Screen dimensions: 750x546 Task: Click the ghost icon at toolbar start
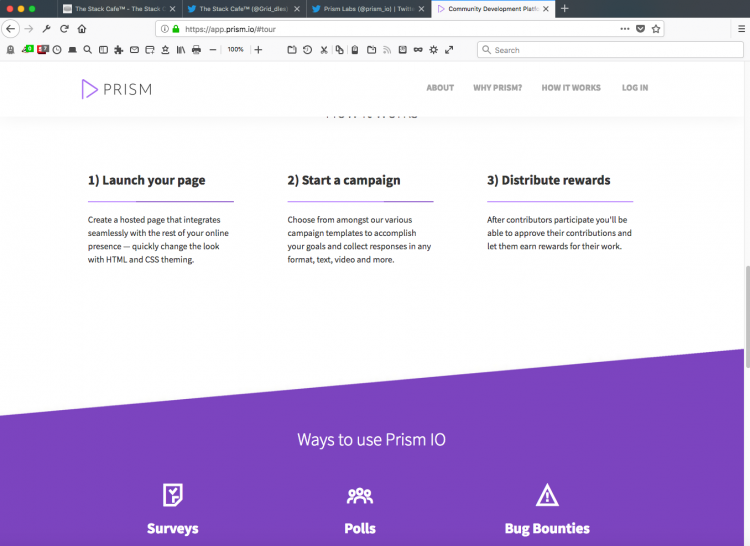point(11,50)
